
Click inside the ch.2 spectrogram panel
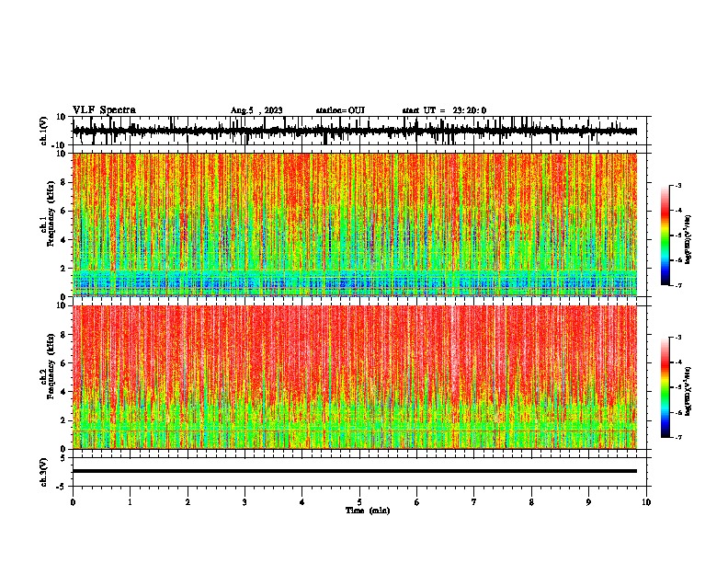(x=355, y=377)
